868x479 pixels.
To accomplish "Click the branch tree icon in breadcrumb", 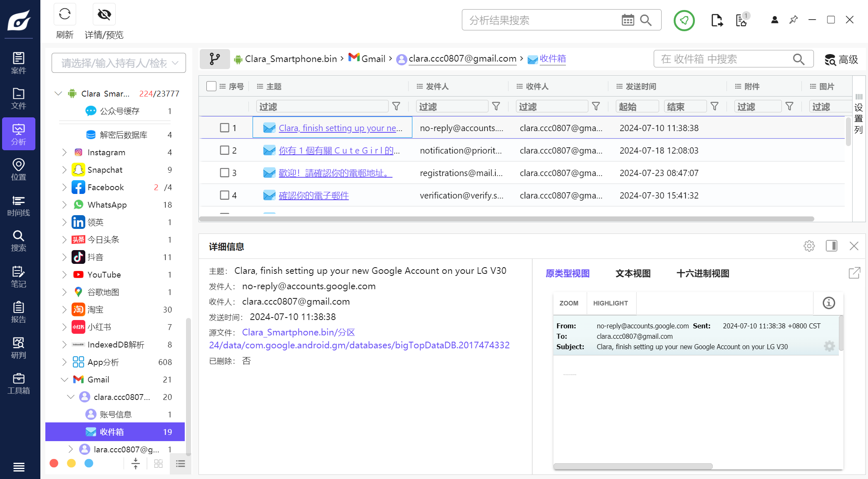I will [215, 59].
